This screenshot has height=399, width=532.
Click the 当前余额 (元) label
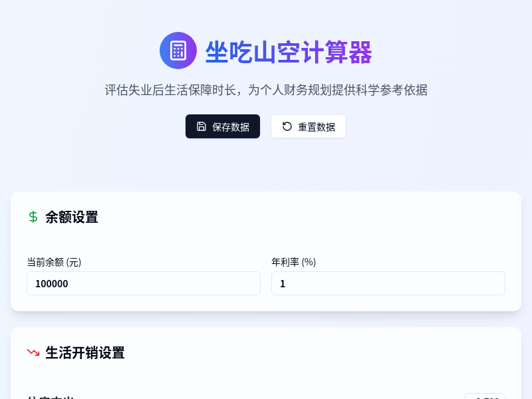pos(54,262)
